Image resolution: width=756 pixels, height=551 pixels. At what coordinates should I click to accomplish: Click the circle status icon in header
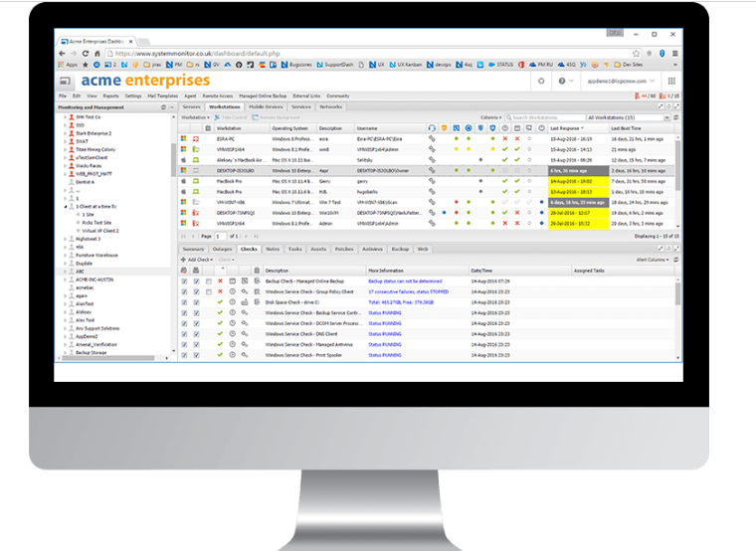click(541, 81)
